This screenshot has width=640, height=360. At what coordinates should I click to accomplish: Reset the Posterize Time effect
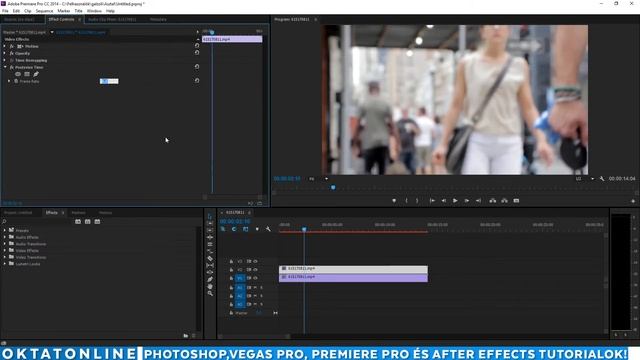197,67
